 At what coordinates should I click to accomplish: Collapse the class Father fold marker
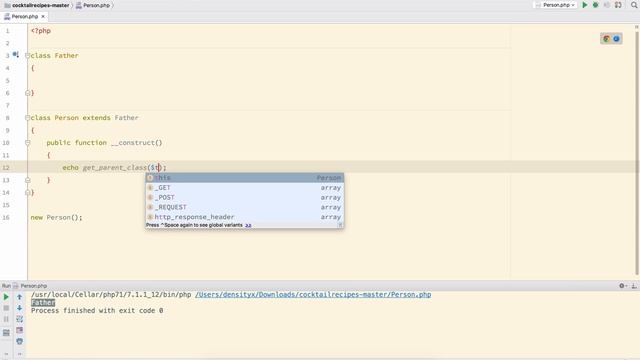click(x=27, y=56)
